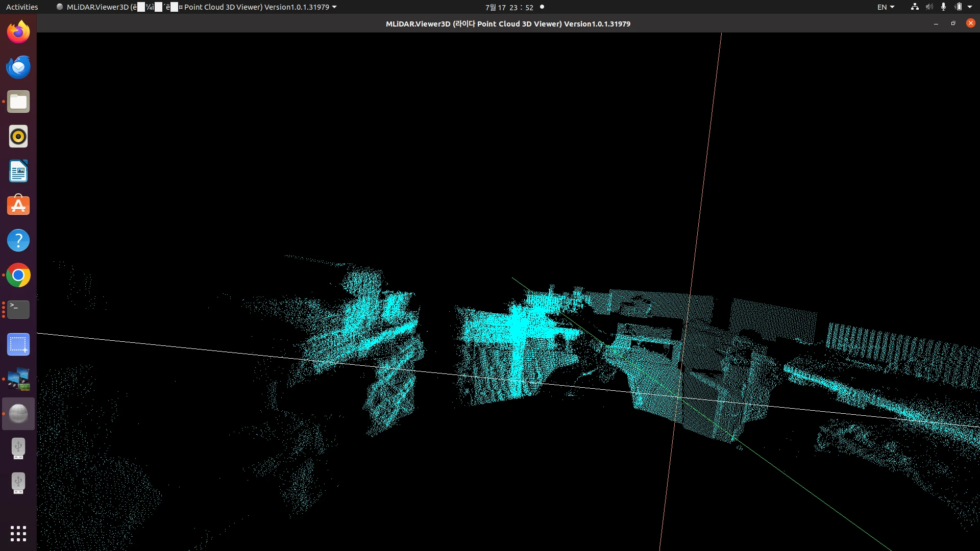Restore the MLiDAR Viewer3D window size

(953, 23)
